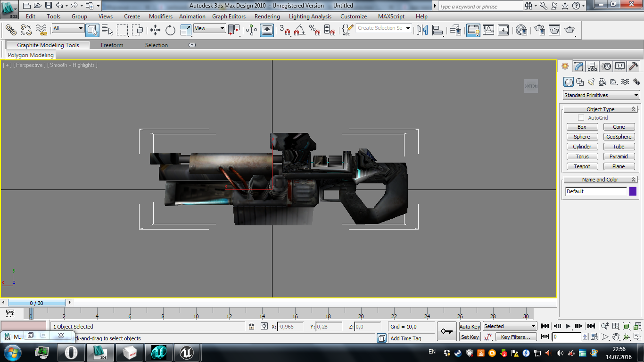
Task: Choose Rectangular Selection Region tool
Action: [x=123, y=30]
